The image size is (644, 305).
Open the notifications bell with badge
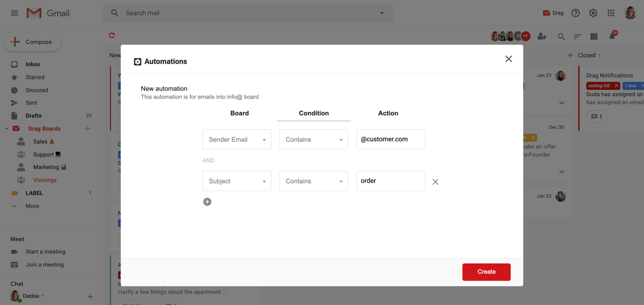point(612,36)
